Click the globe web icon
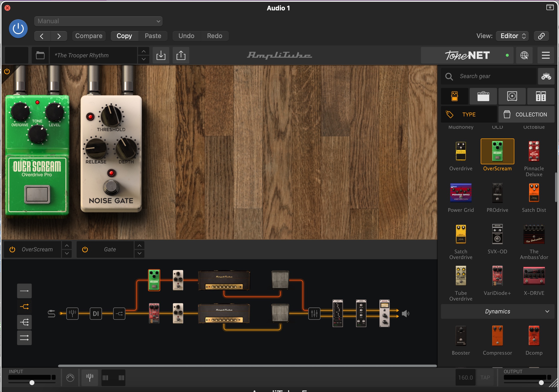The width and height of the screenshot is (559, 392). tap(524, 55)
